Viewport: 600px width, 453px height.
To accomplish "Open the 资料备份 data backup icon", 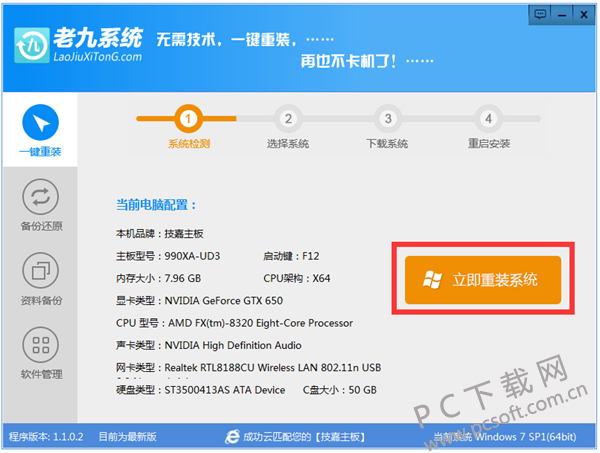I will 41,270.
